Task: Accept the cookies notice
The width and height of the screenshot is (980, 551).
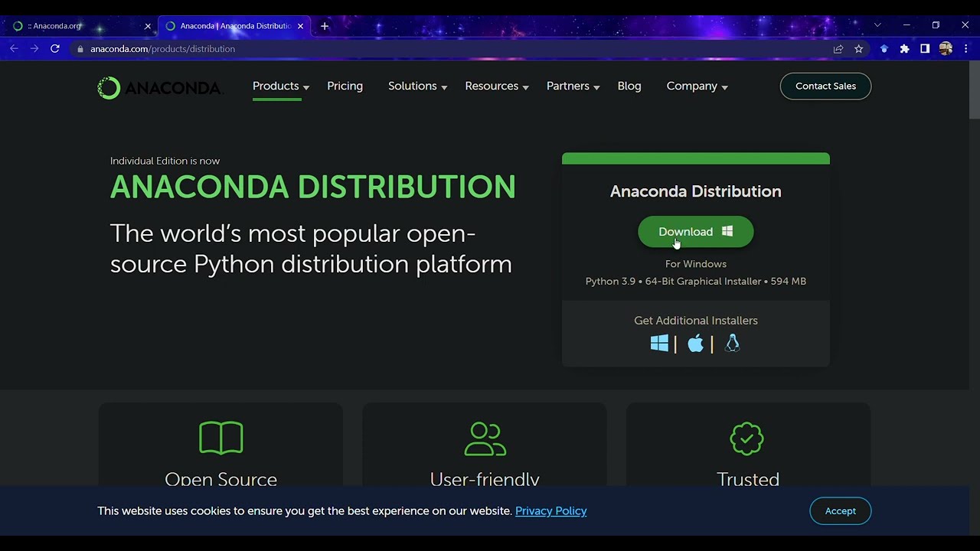Action: click(x=840, y=511)
